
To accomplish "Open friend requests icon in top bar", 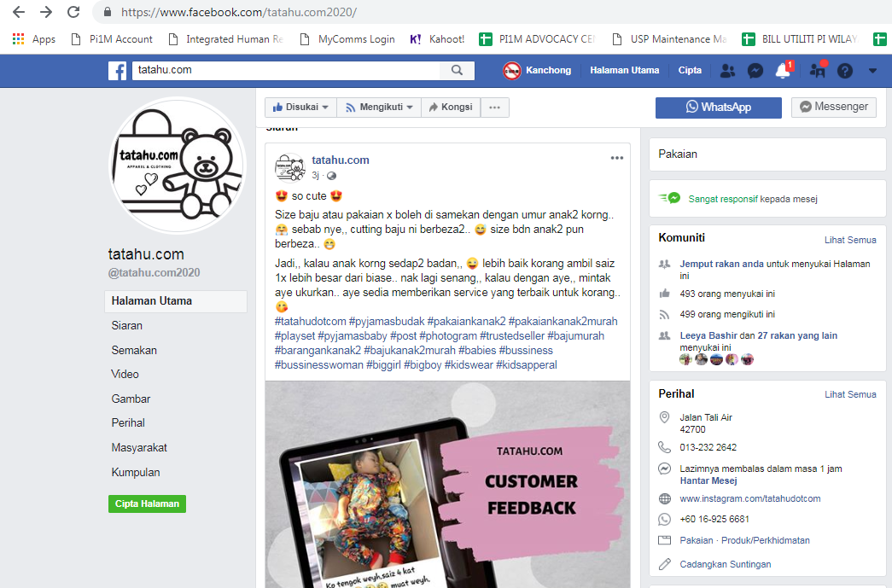I will tap(727, 71).
